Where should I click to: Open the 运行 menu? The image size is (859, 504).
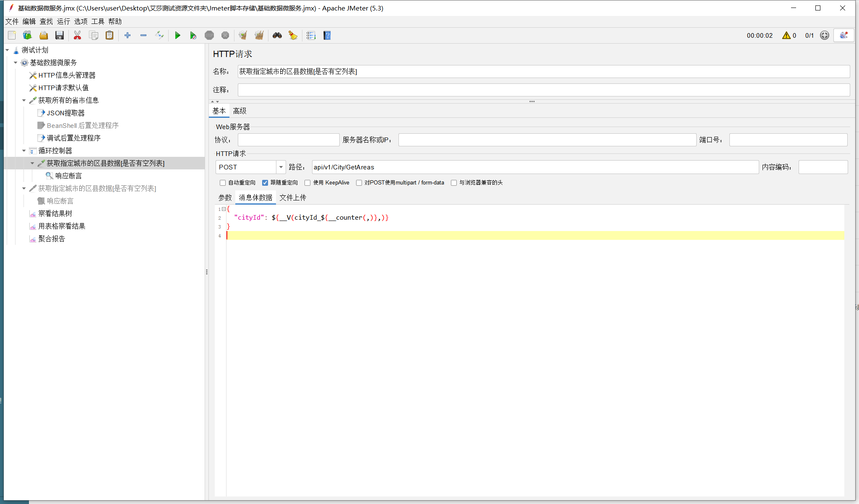[x=63, y=21]
